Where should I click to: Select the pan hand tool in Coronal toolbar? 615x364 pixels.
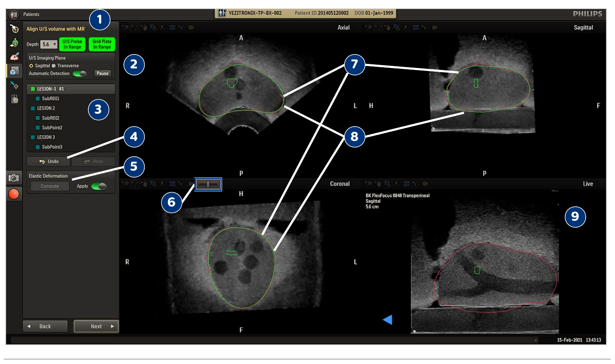coord(144,184)
